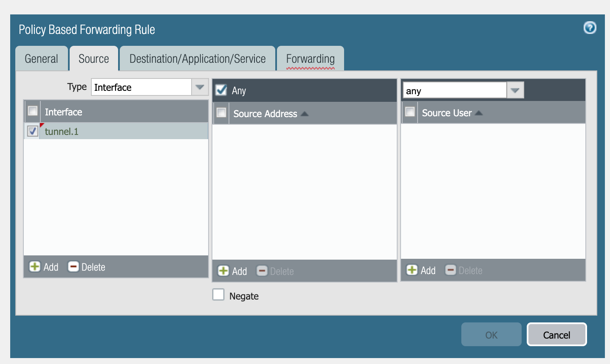Toggle the tunnel.1 interface checkbox
Screen dimensions: 610x364
[33, 131]
